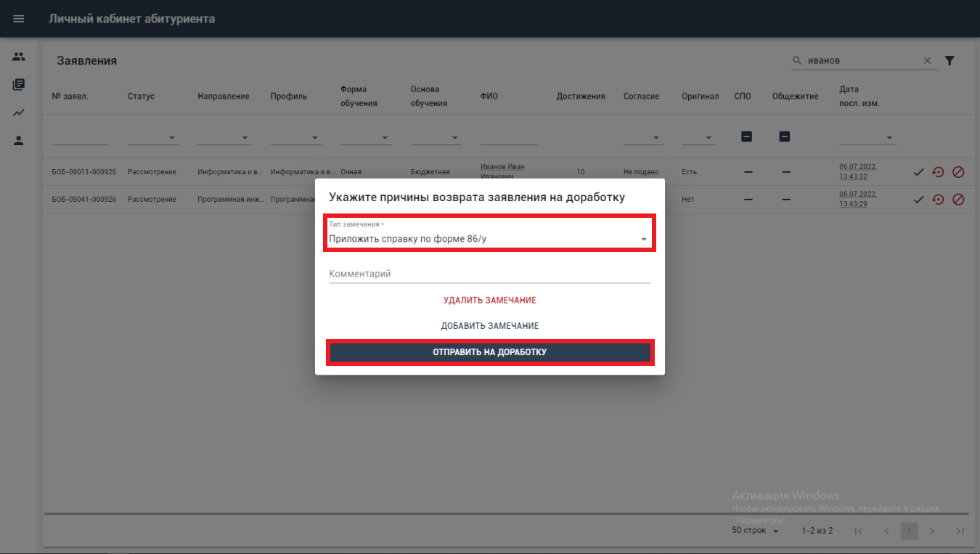Select application number БОБ-09041-000926 cell
The image size is (980, 554).
(x=84, y=200)
